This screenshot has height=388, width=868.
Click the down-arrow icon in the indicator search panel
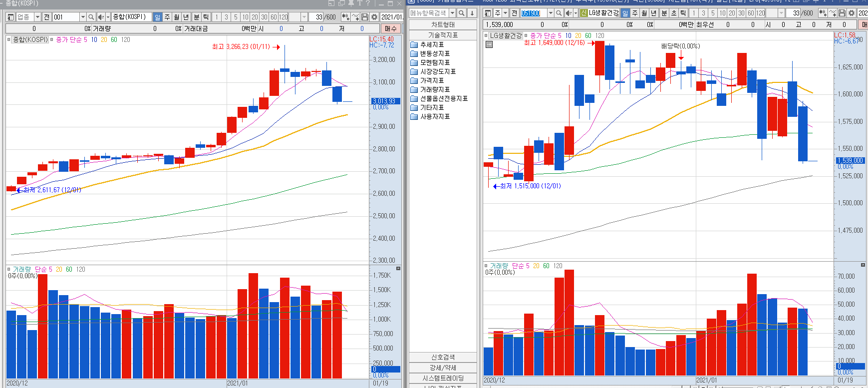(472, 13)
